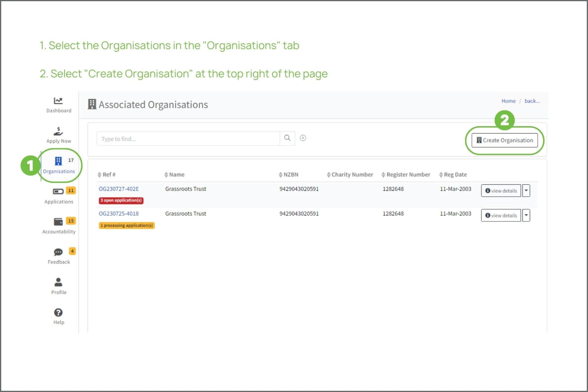Viewport: 588px width, 392px height.
Task: Open dropdown arrow for OG230727-402E row
Action: [526, 190]
